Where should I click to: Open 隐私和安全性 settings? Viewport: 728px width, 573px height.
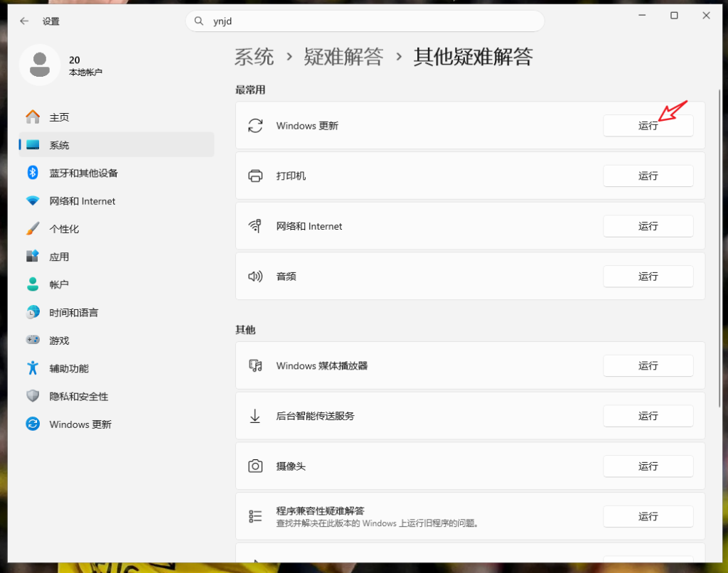click(116, 395)
